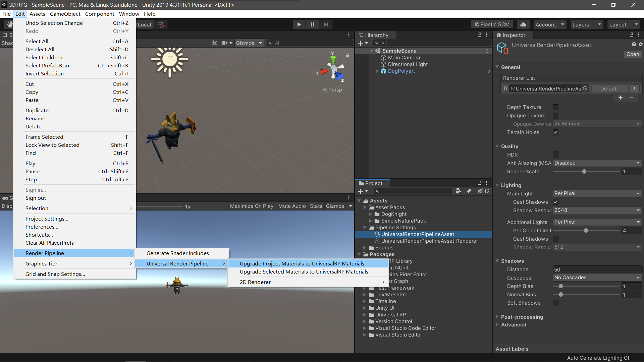Open the scene view tool settings wrench icon
This screenshot has width=644, height=362.
pyautogui.click(x=214, y=43)
